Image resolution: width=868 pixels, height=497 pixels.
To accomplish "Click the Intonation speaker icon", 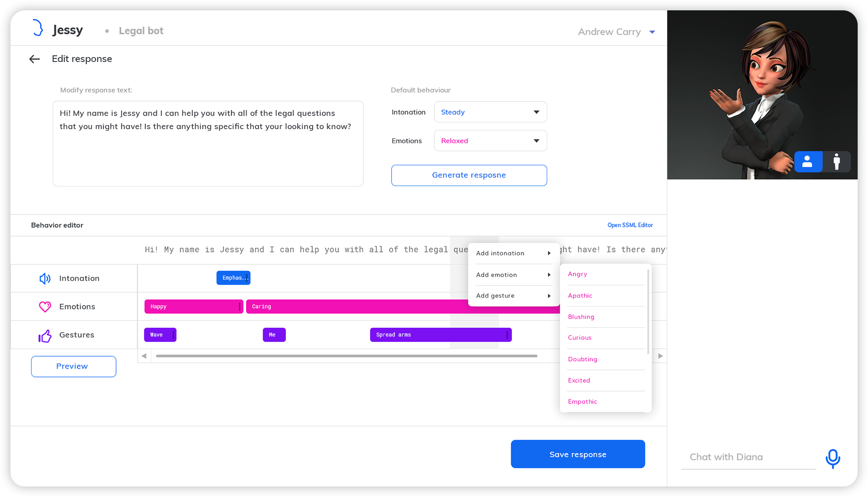I will coord(45,279).
